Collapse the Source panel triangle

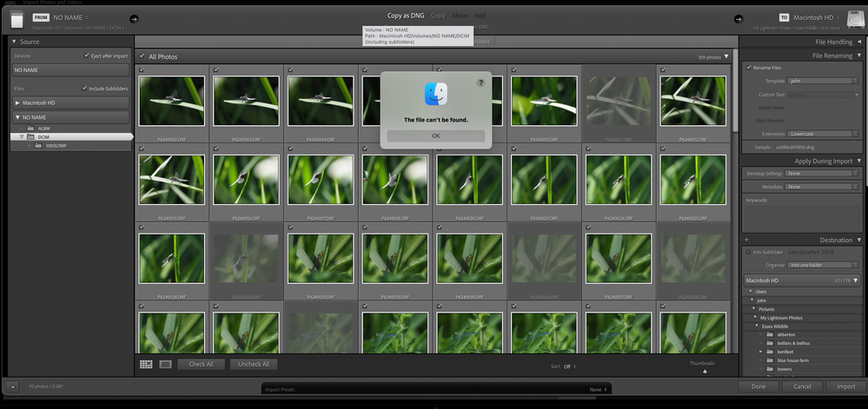[15, 42]
